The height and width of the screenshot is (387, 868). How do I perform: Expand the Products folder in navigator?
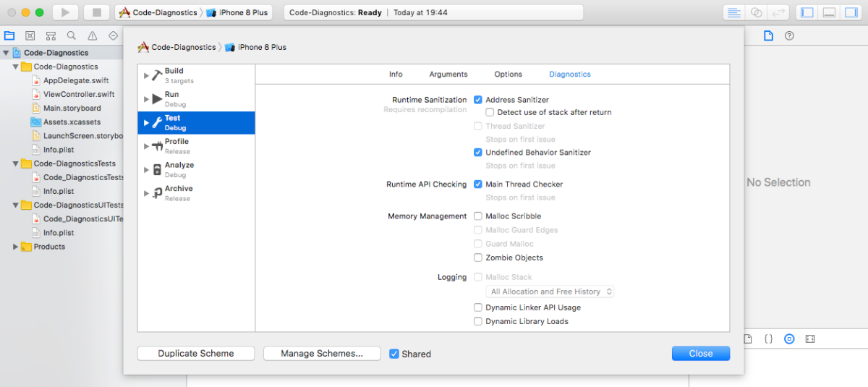point(16,247)
